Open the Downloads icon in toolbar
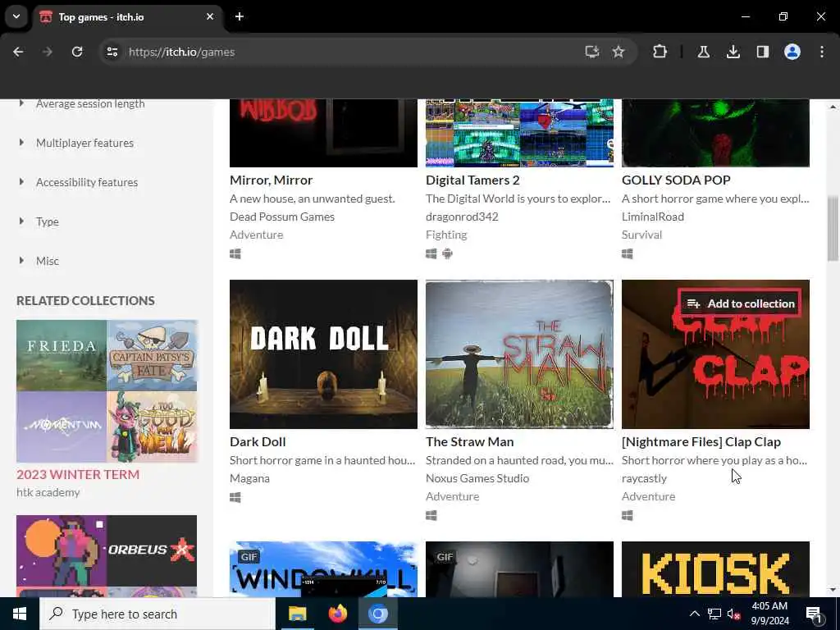 [733, 52]
